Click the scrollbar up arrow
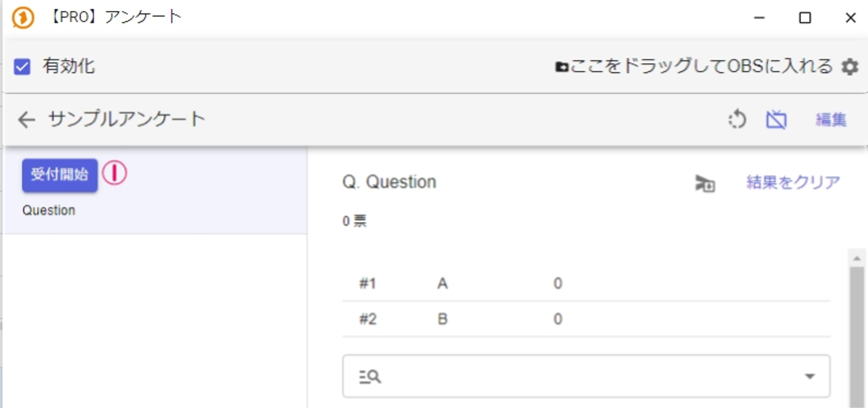The image size is (868, 408). (x=857, y=258)
